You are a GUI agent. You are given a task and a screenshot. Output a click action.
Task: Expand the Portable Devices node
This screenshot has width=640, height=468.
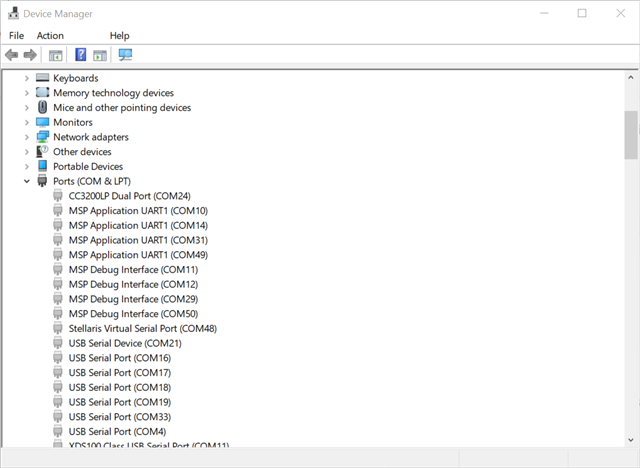pyautogui.click(x=27, y=166)
